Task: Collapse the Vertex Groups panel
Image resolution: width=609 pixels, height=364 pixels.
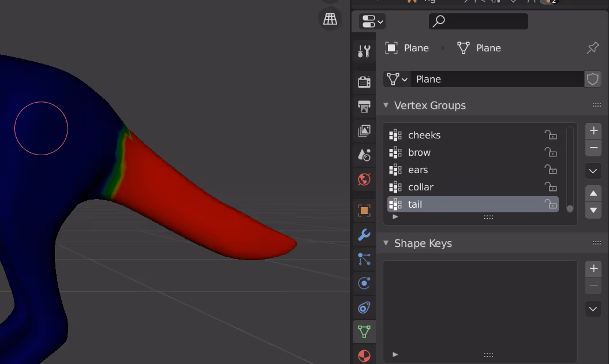Action: tap(386, 105)
